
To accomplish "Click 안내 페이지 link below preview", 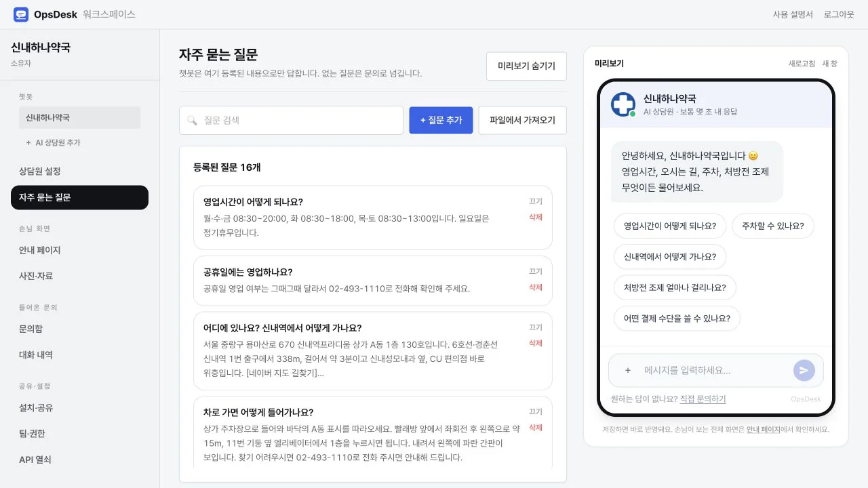I will coord(763,429).
